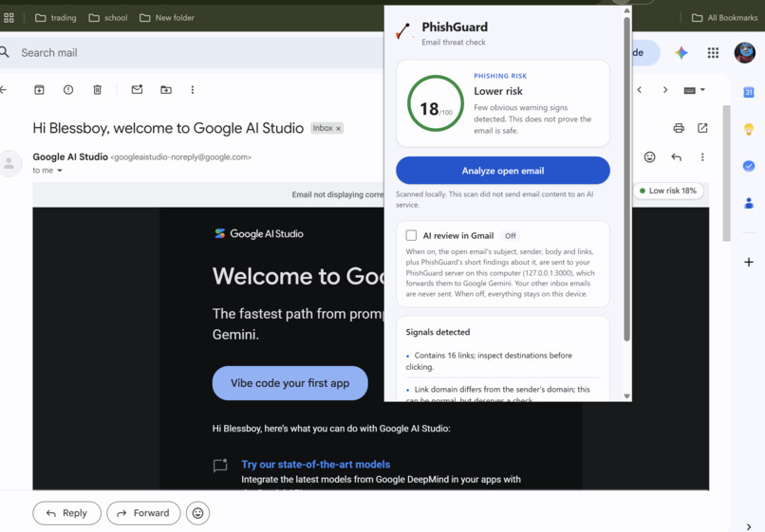Click the 18/100 risk score circle
The height and width of the screenshot is (532, 765).
point(436,103)
